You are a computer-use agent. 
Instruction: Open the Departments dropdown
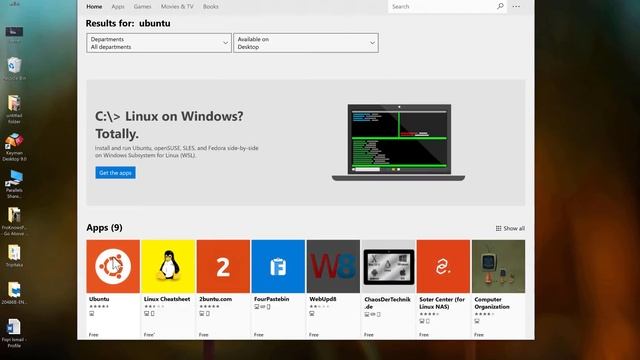click(x=159, y=43)
